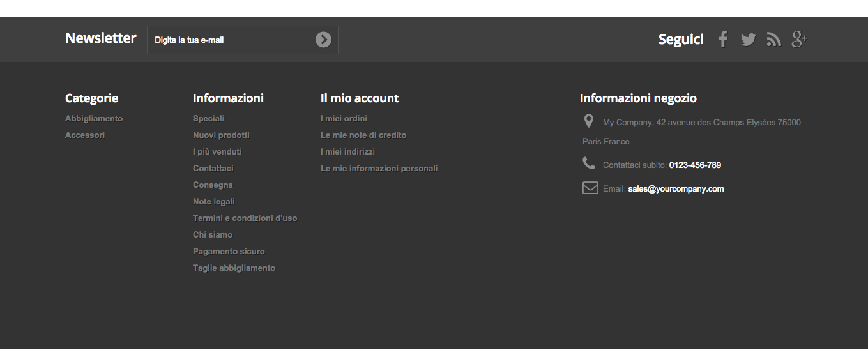The width and height of the screenshot is (868, 357).
Task: Click the map pin location icon
Action: (x=589, y=121)
